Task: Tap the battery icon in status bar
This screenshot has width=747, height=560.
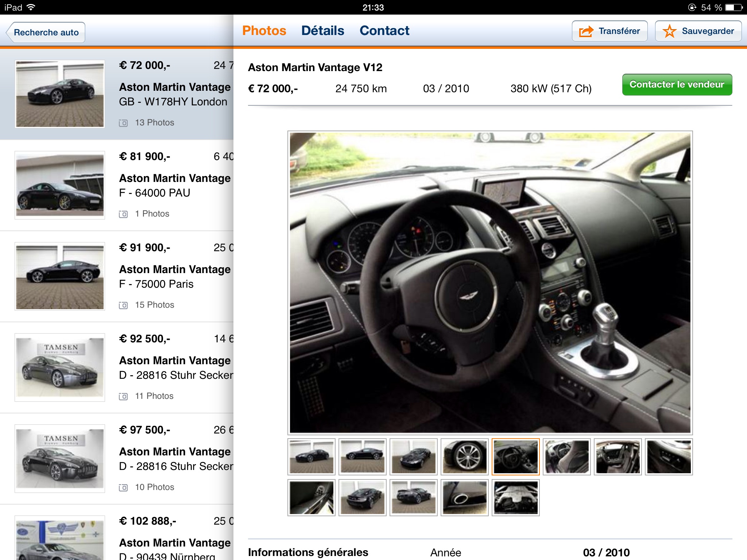Action: point(734,7)
